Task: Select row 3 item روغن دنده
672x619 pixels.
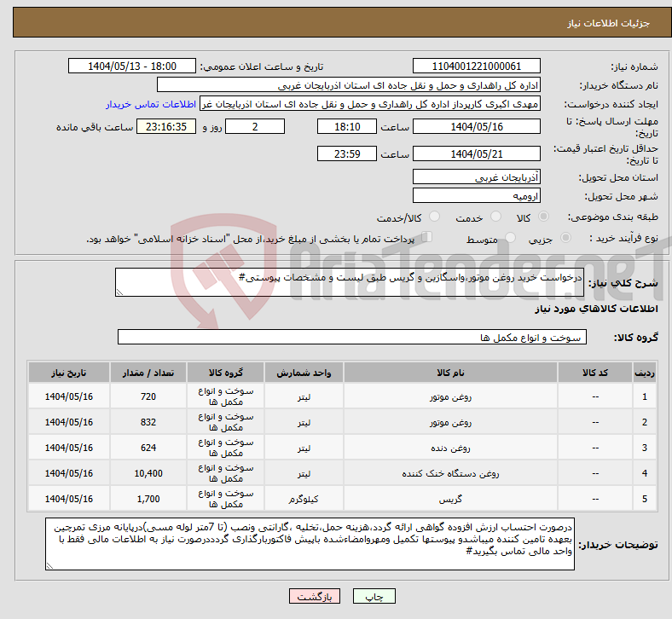Action: click(450, 448)
